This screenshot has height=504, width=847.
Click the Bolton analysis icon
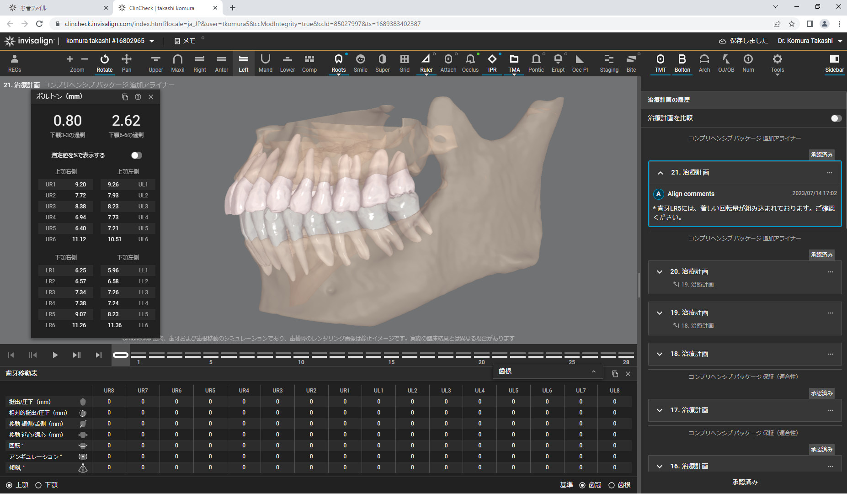[682, 63]
